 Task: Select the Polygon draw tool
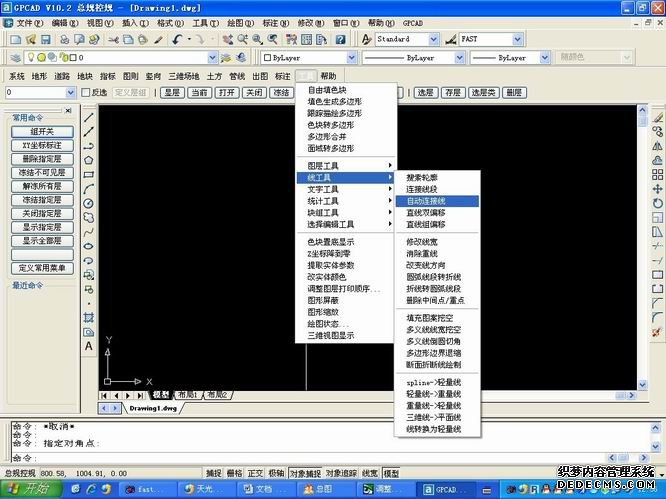point(88,161)
